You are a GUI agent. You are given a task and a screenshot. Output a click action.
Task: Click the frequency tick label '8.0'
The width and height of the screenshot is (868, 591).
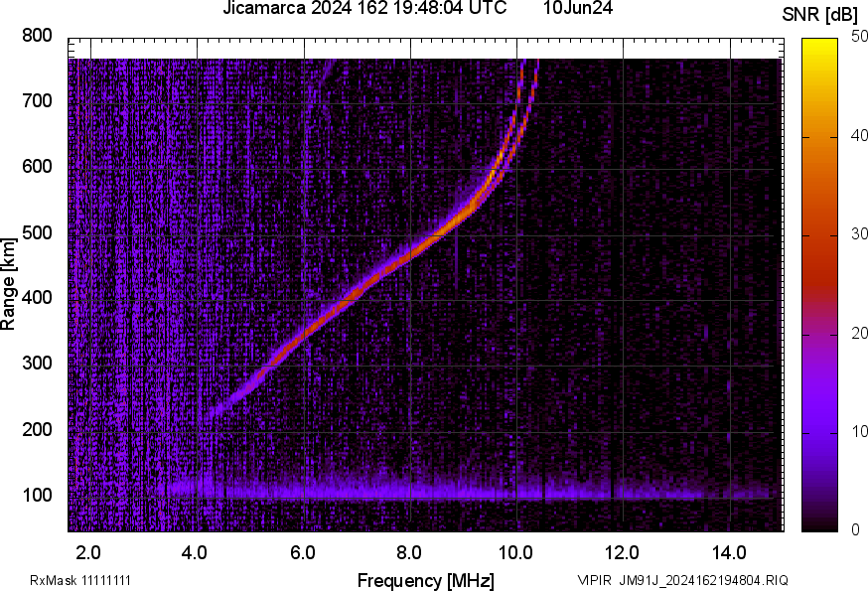[408, 553]
